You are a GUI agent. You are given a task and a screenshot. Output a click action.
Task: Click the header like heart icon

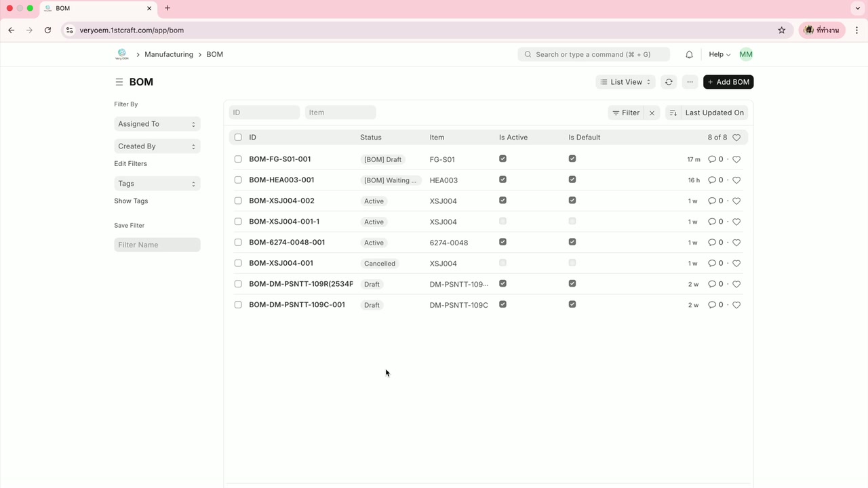coord(736,138)
